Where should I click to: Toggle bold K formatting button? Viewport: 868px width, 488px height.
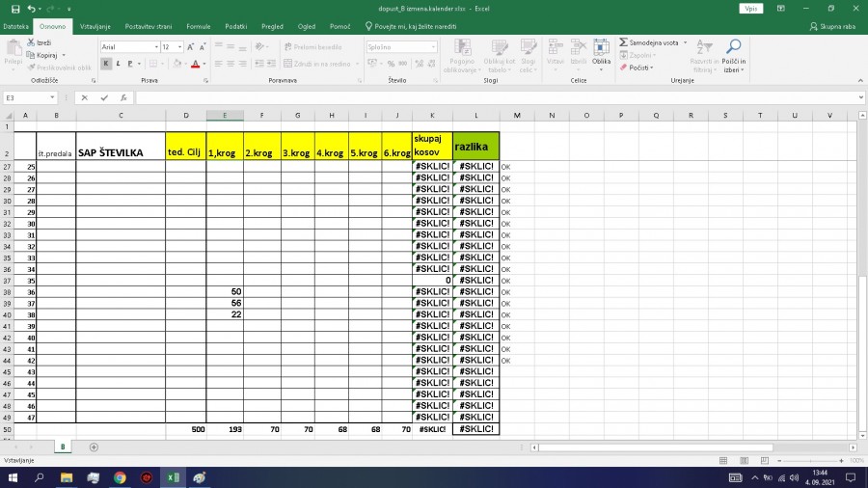click(x=106, y=64)
